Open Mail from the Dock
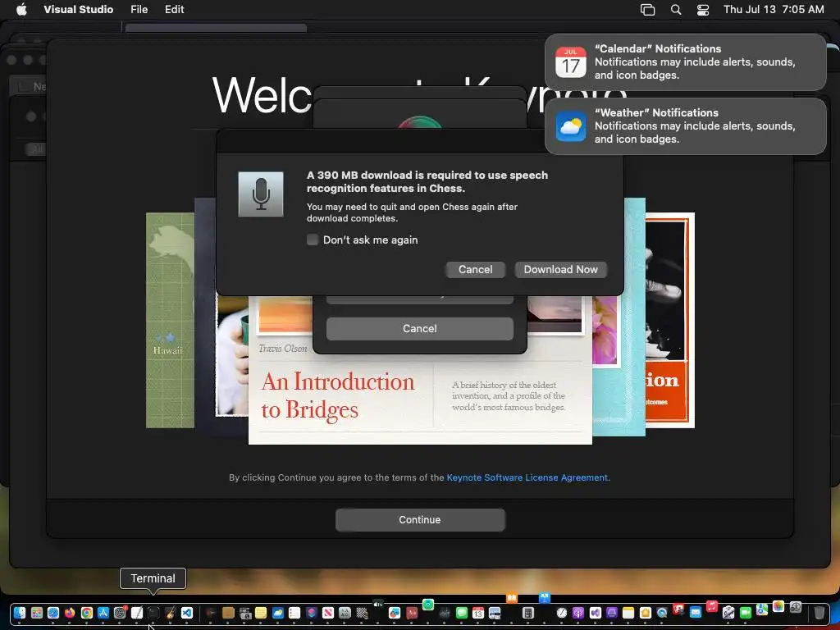Viewport: 840px width, 630px height. click(696, 612)
